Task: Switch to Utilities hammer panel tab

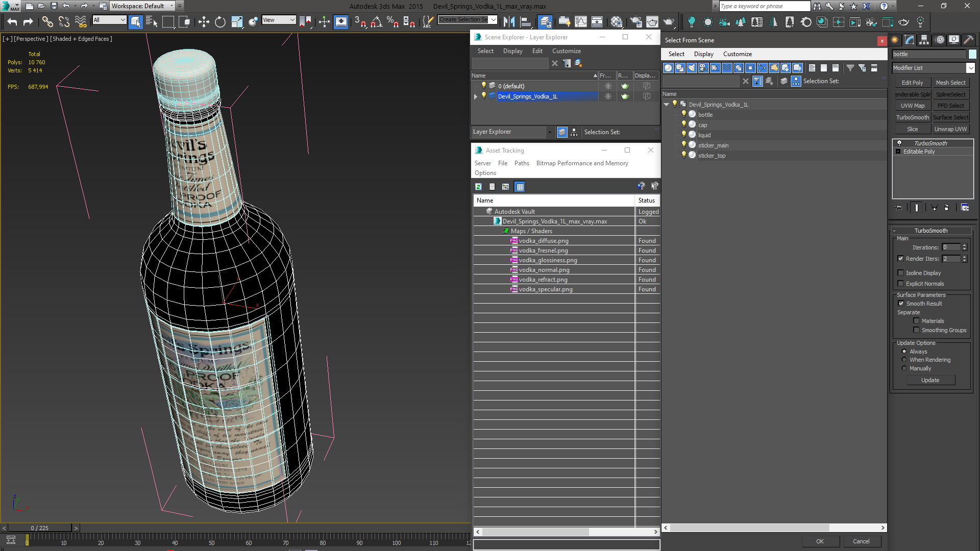Action: point(968,40)
